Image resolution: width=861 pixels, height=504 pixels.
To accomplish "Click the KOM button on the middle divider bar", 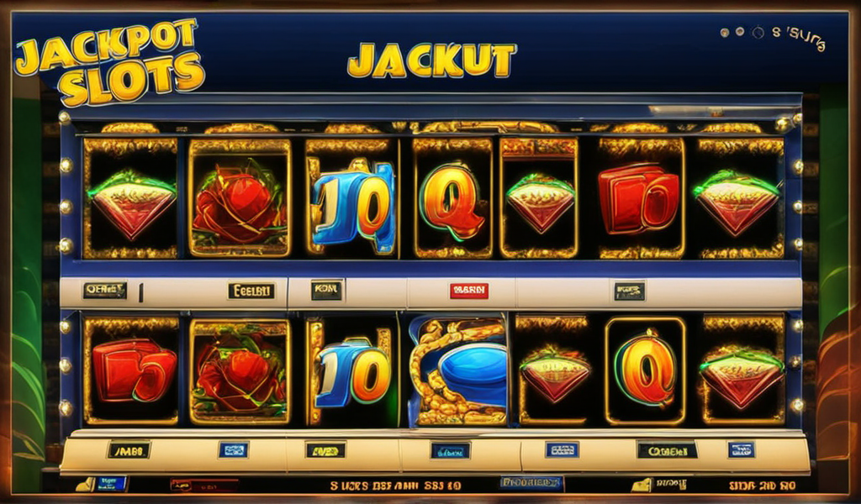I will (x=327, y=291).
